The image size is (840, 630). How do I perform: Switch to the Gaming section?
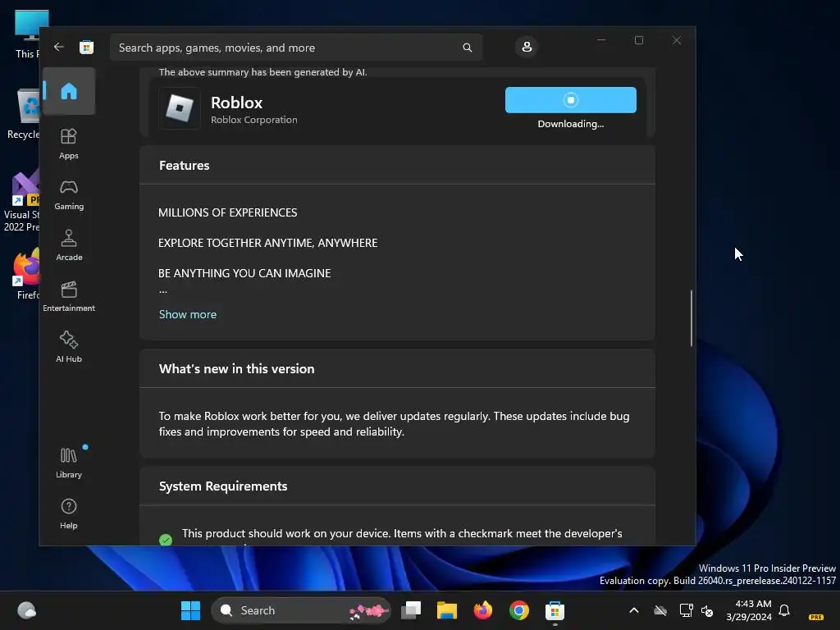coord(69,195)
